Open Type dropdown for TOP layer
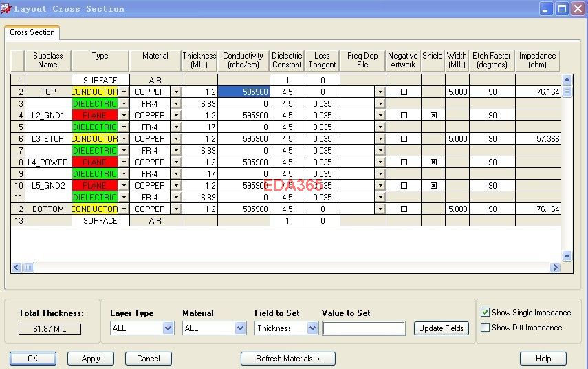 124,92
